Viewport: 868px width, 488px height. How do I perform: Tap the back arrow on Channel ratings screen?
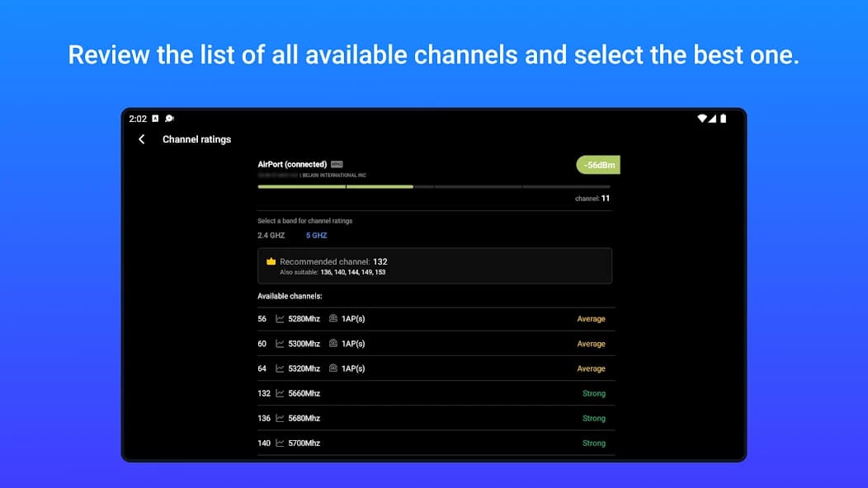(141, 139)
